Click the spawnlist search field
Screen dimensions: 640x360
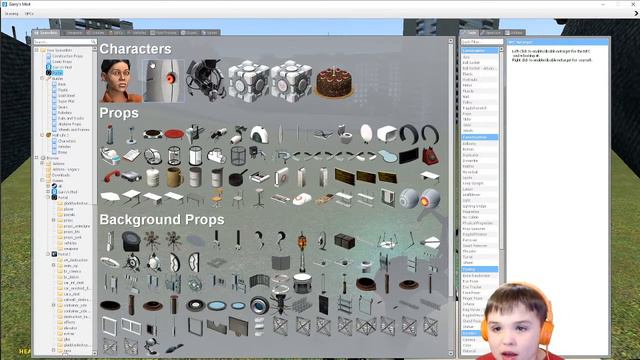pos(64,42)
